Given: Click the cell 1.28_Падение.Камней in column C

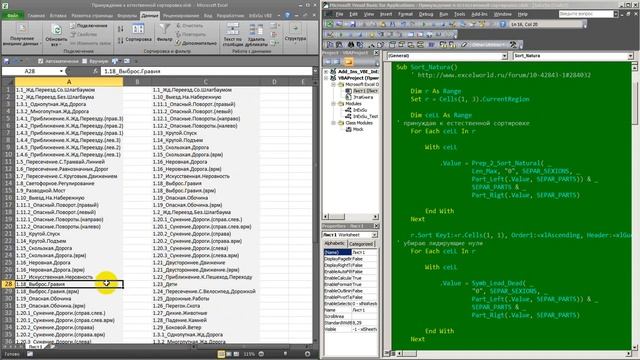Looking at the screenshot, I should (205, 320).
